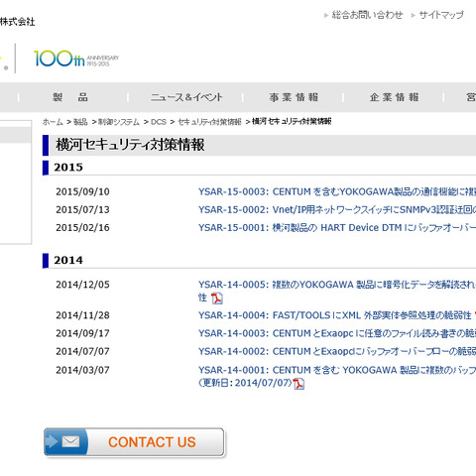Screen dimensions: 476x476
Task: Click the 横河セキュリティ対策情報 page title
Action: click(130, 145)
